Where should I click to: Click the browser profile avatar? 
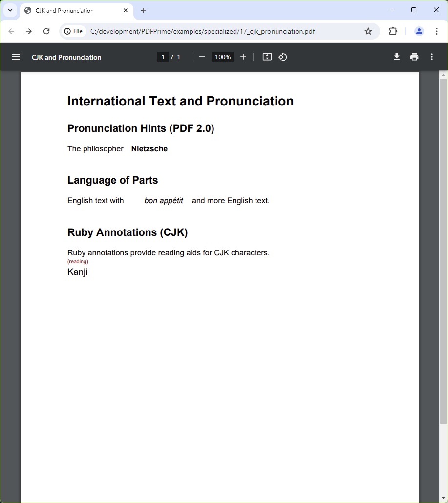[x=419, y=31]
